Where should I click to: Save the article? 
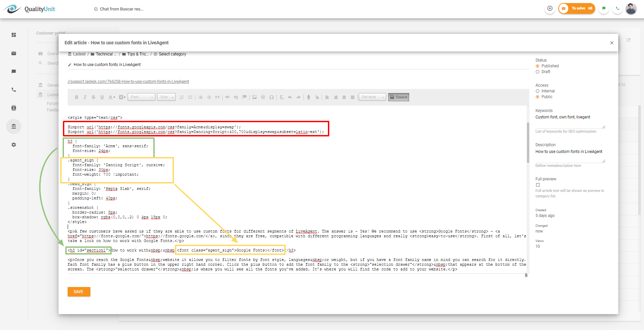[79, 292]
